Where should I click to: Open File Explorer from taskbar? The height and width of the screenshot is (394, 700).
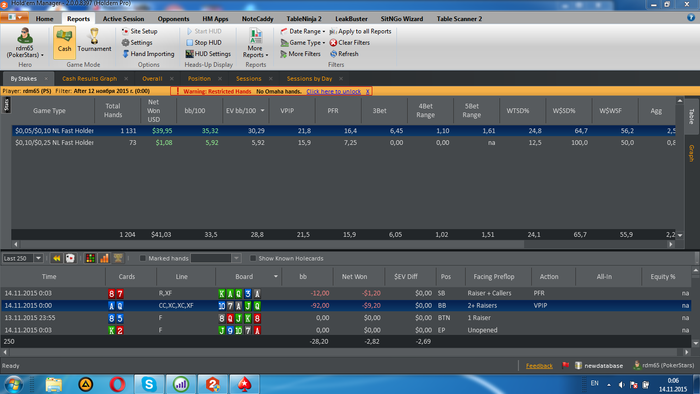pos(54,384)
